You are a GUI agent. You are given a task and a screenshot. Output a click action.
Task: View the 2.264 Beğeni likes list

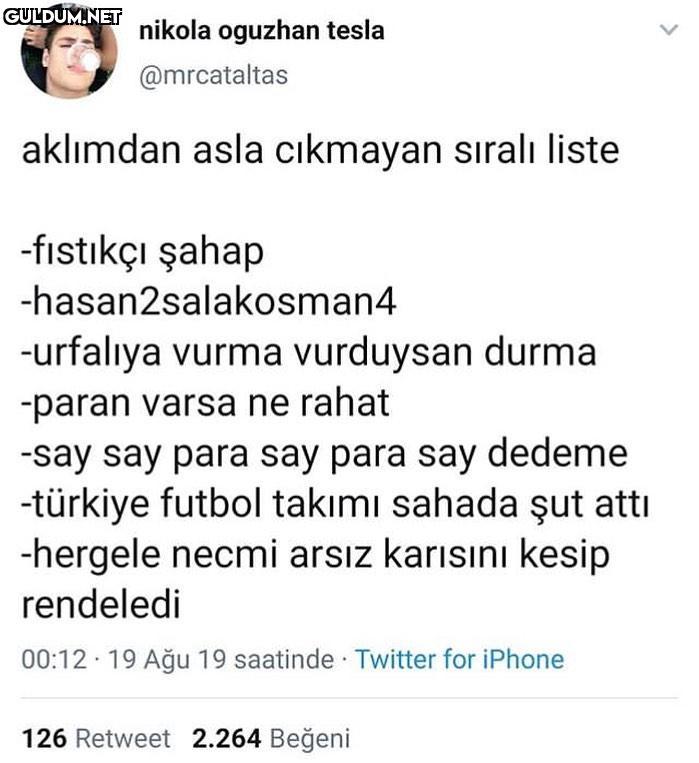271,739
